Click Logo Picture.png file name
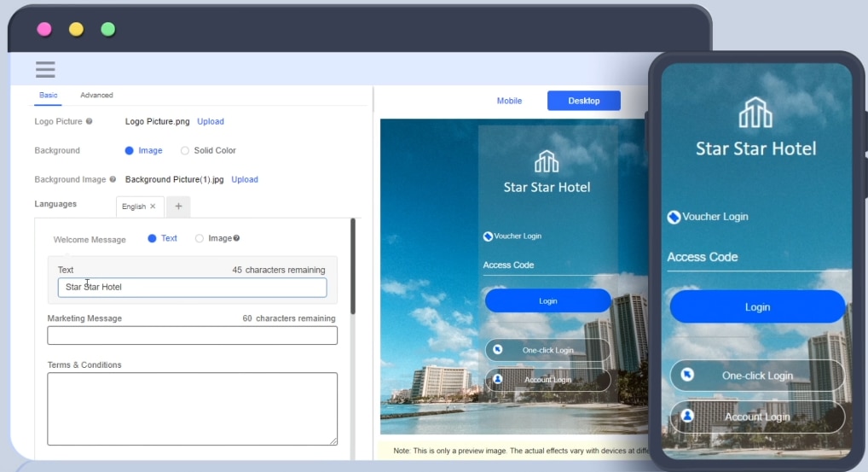The width and height of the screenshot is (868, 472). (x=157, y=121)
